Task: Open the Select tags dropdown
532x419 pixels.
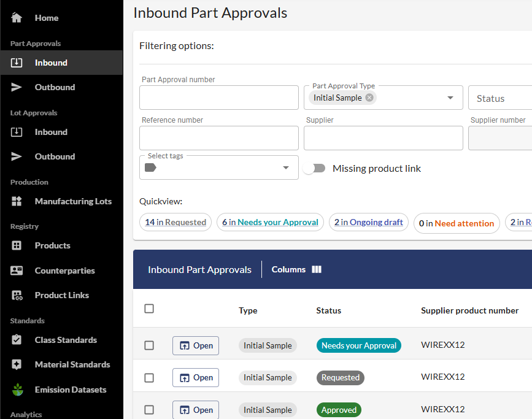Action: click(286, 168)
